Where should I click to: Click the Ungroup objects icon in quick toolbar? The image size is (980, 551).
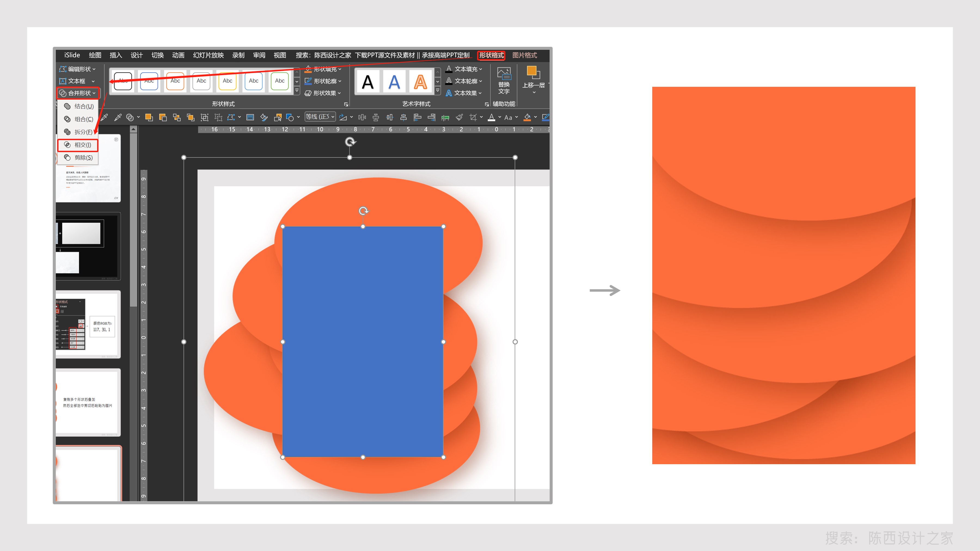pyautogui.click(x=218, y=118)
